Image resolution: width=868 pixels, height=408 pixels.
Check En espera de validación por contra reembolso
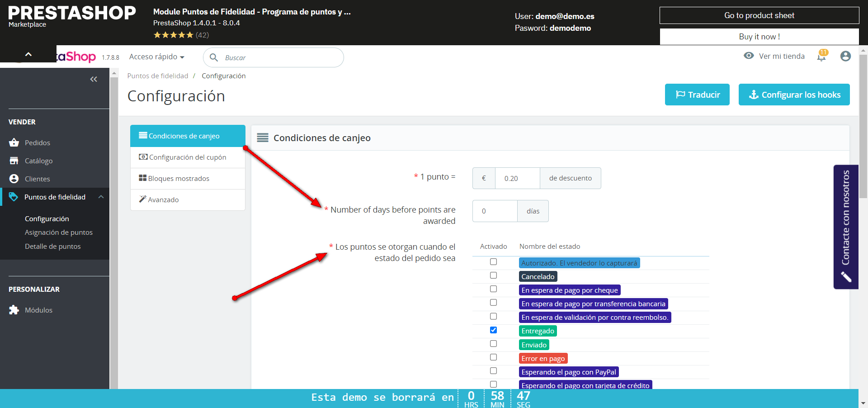[x=493, y=316]
